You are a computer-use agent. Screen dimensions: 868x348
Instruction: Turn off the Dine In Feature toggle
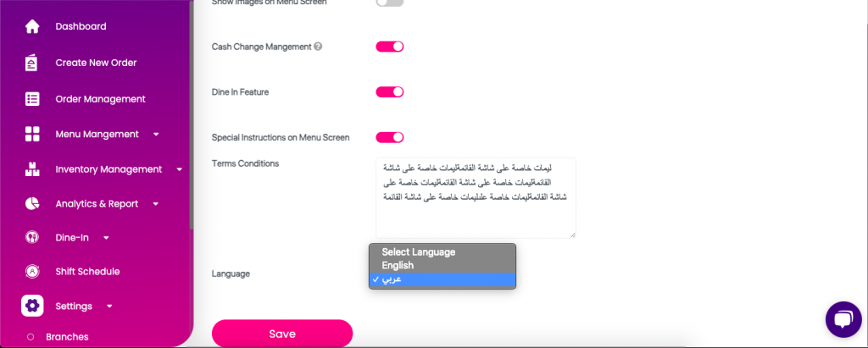coord(390,91)
